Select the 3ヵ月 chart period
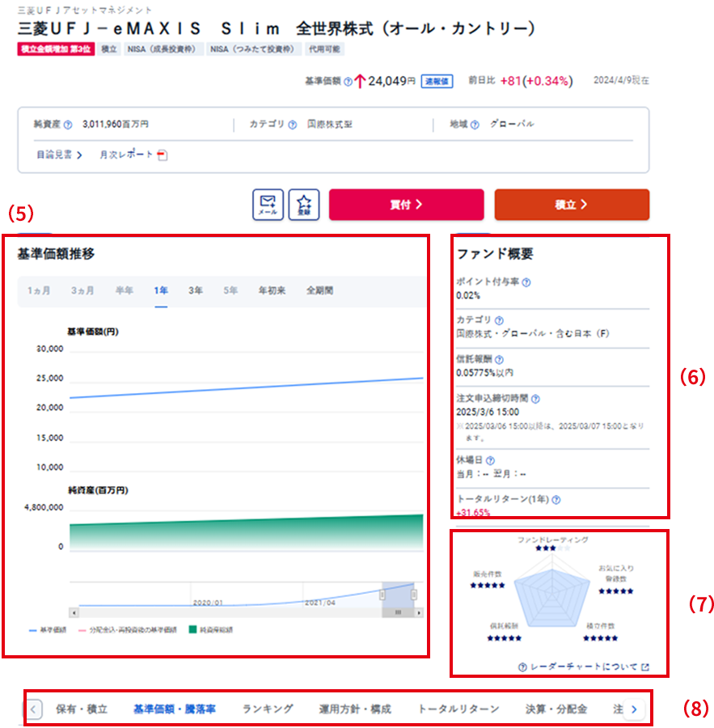The width and height of the screenshot is (714, 728). pos(82,290)
